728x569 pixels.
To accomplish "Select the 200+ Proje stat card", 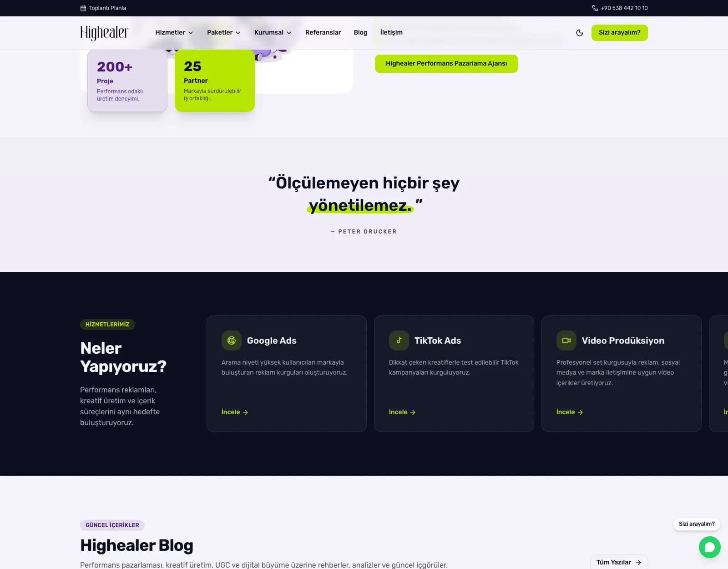I will pyautogui.click(x=127, y=81).
